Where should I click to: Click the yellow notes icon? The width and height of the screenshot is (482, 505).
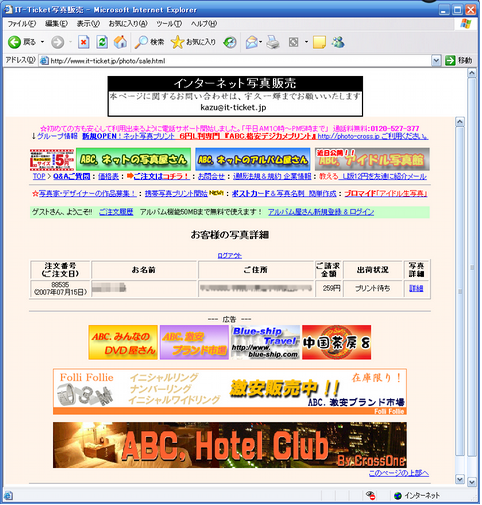319,42
